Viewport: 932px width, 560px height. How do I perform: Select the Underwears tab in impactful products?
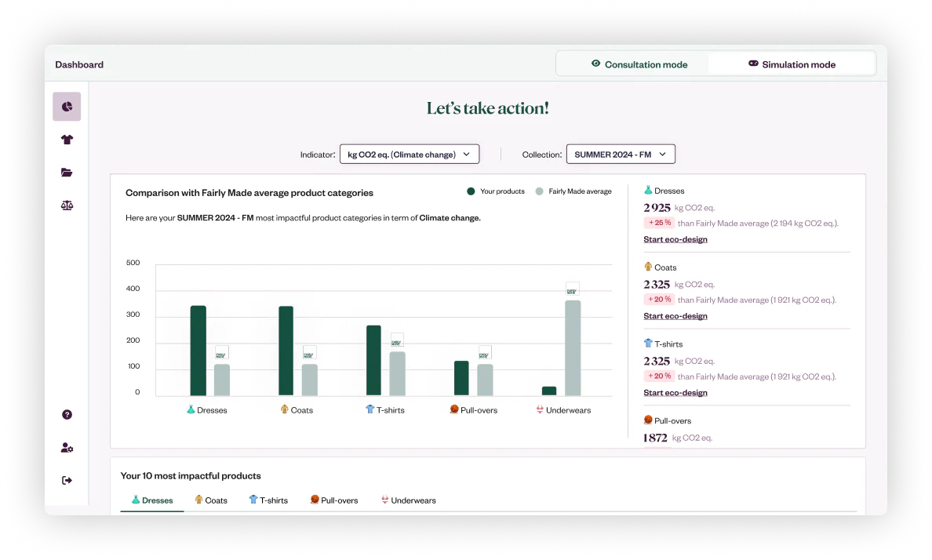[409, 500]
